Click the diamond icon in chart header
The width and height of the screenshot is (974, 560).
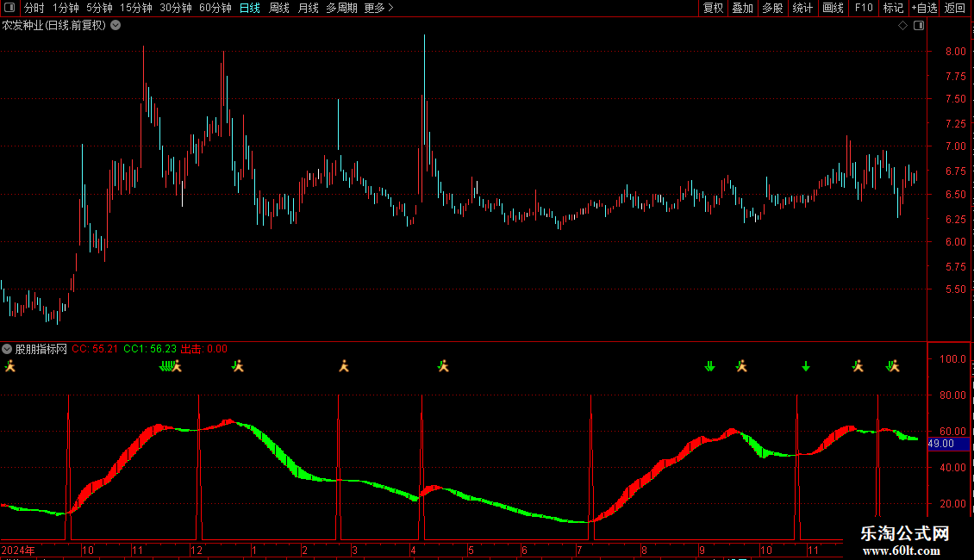point(903,26)
